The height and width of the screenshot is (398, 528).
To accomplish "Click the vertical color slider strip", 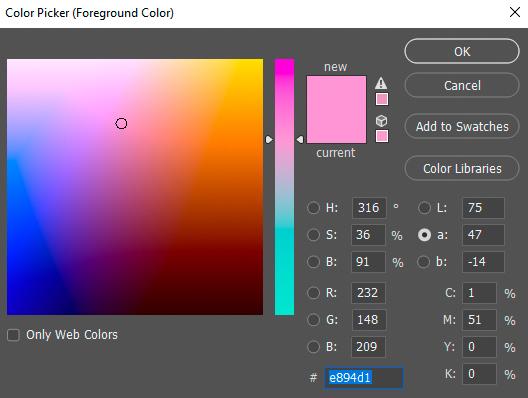I will click(284, 187).
